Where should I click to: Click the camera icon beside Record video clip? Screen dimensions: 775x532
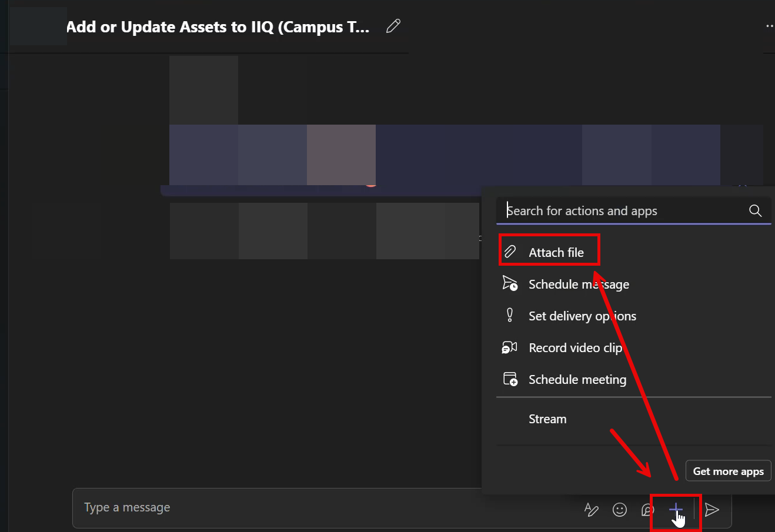[x=509, y=347]
